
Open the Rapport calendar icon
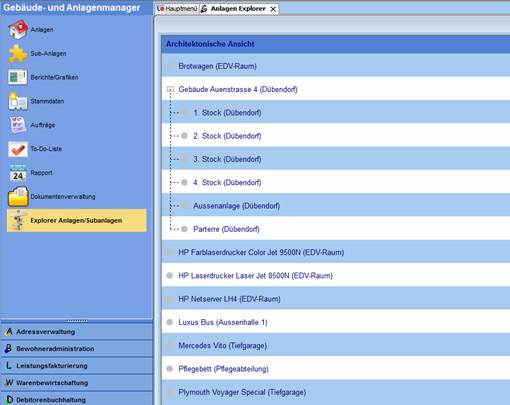(x=18, y=173)
